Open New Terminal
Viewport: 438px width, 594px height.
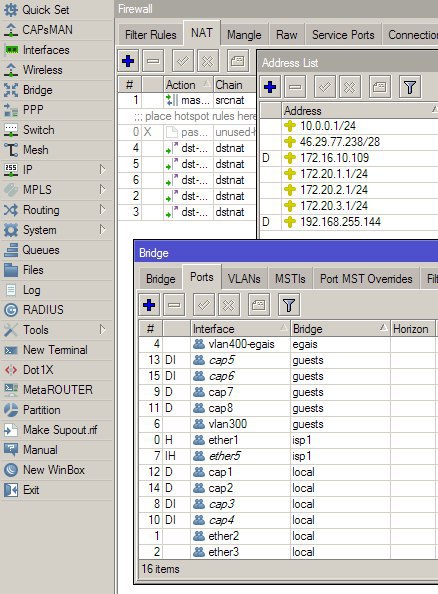57,350
